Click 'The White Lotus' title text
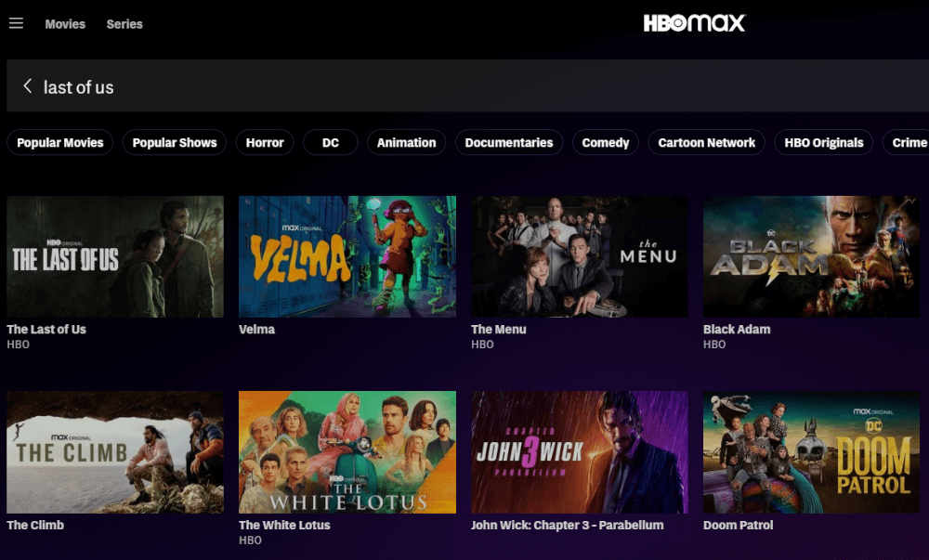 point(284,525)
